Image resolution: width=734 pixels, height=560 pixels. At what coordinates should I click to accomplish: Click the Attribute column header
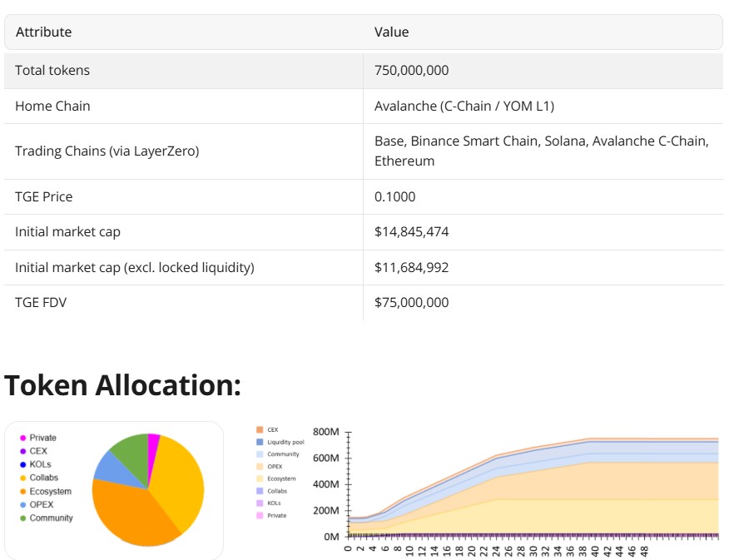click(43, 32)
